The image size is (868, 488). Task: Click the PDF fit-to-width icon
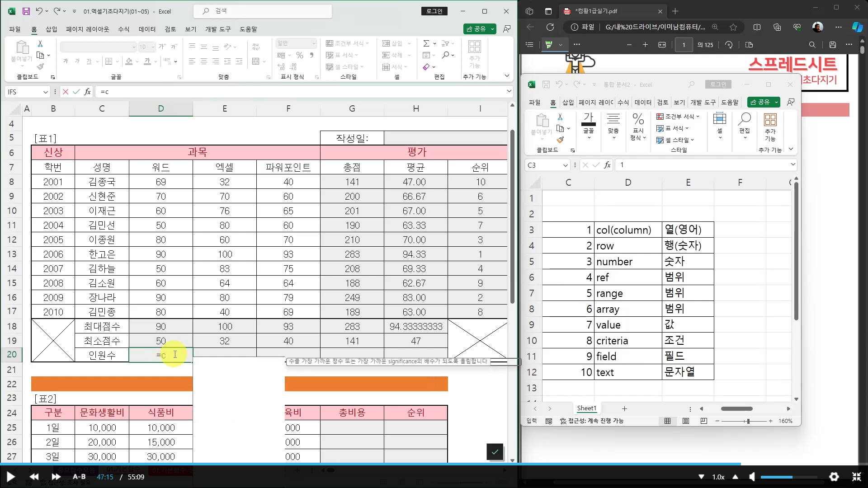pyautogui.click(x=662, y=45)
